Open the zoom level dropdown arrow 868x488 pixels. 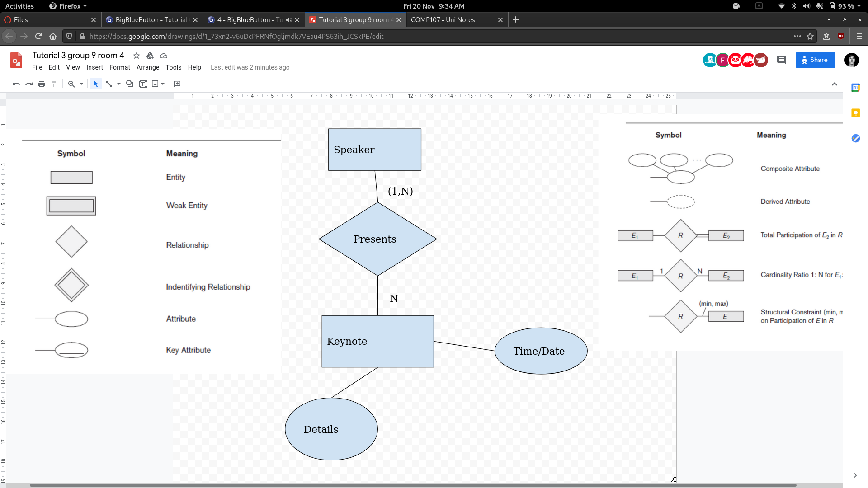click(81, 84)
